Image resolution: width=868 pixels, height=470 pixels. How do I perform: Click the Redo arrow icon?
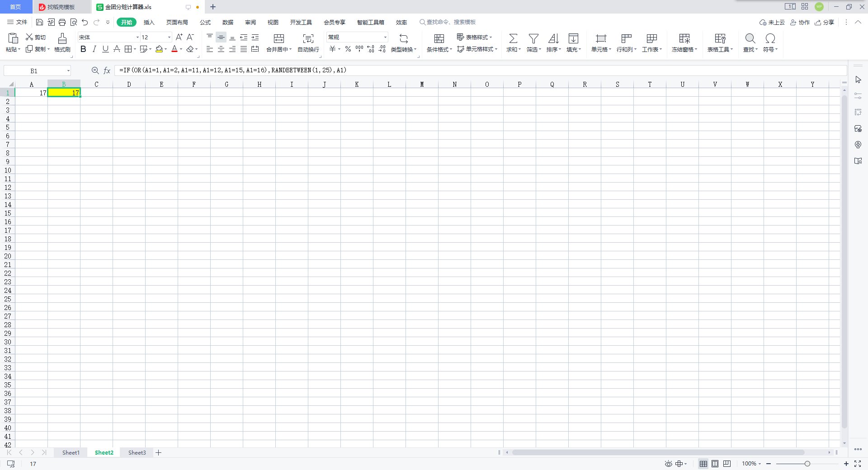(x=96, y=22)
